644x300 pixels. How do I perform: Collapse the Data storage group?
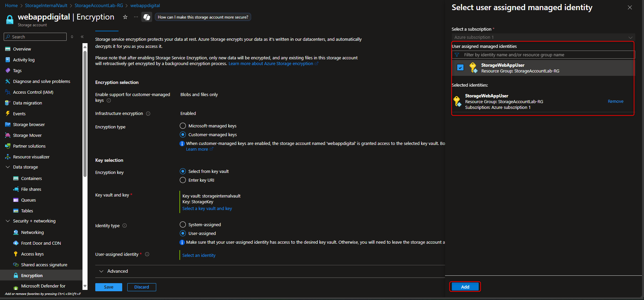[8, 167]
